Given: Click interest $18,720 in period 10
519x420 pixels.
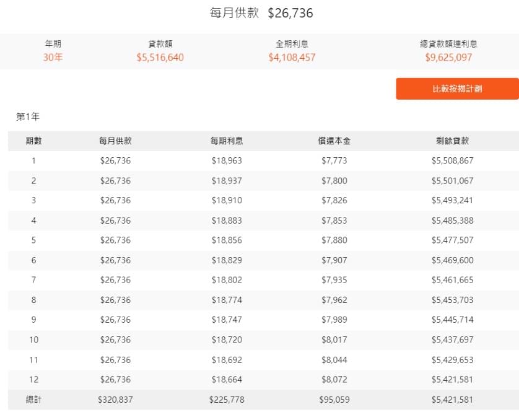Looking at the screenshot, I should 227,339.
